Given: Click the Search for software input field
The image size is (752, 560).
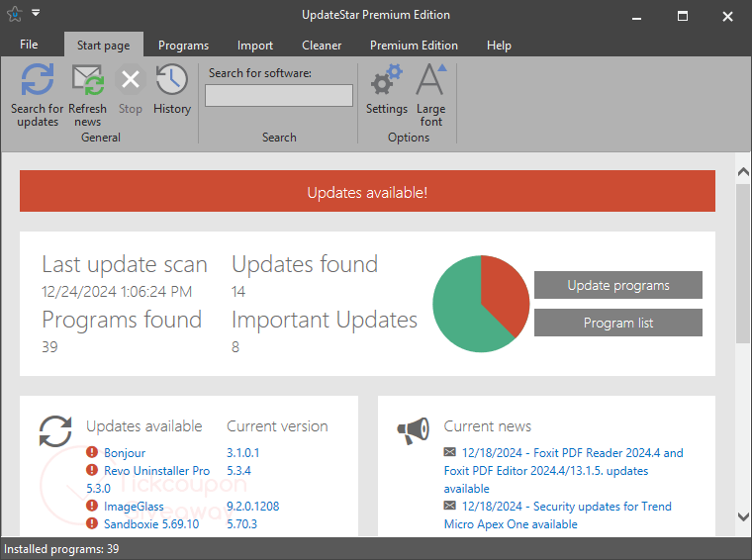Looking at the screenshot, I should tap(279, 95).
